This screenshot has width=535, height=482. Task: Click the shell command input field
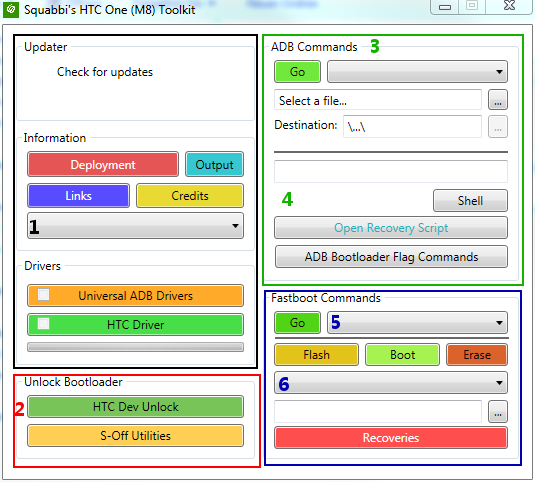click(391, 171)
